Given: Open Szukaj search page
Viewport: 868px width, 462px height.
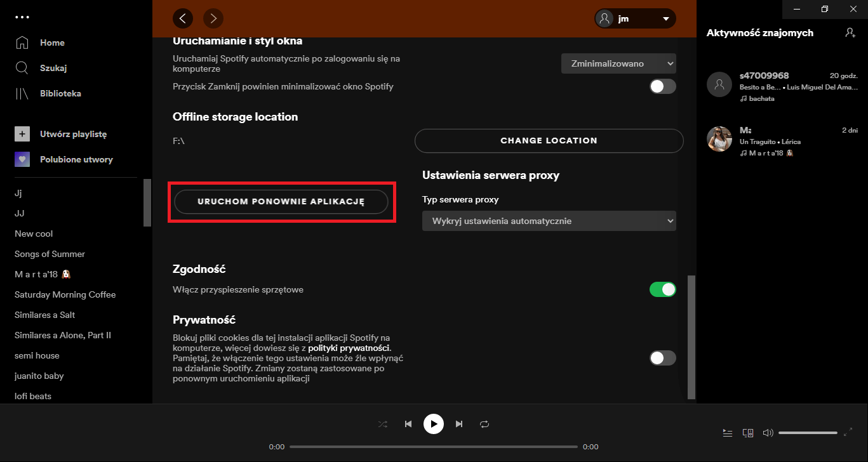Looking at the screenshot, I should point(53,68).
